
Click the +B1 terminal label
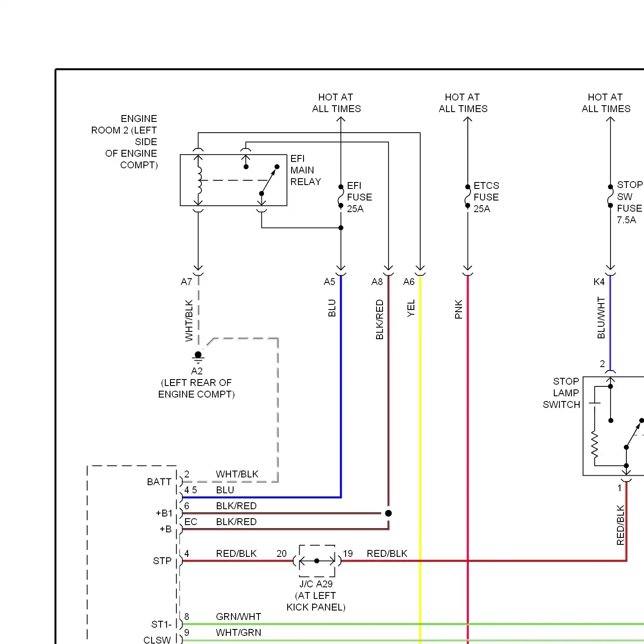pos(164,513)
